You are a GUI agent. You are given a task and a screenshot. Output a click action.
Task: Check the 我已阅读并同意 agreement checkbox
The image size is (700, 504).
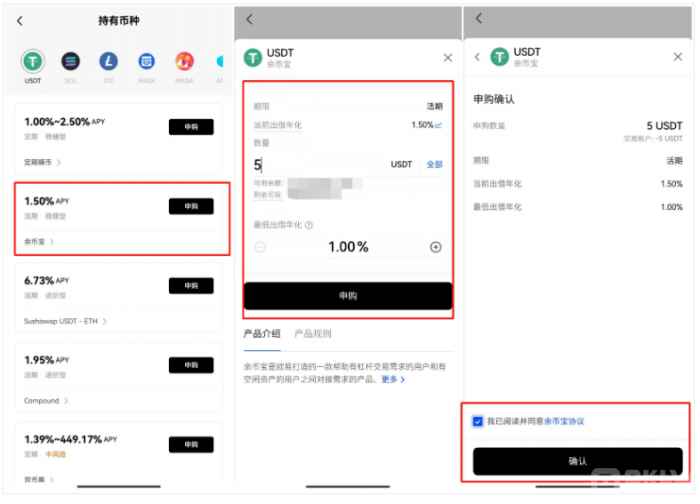pos(478,421)
